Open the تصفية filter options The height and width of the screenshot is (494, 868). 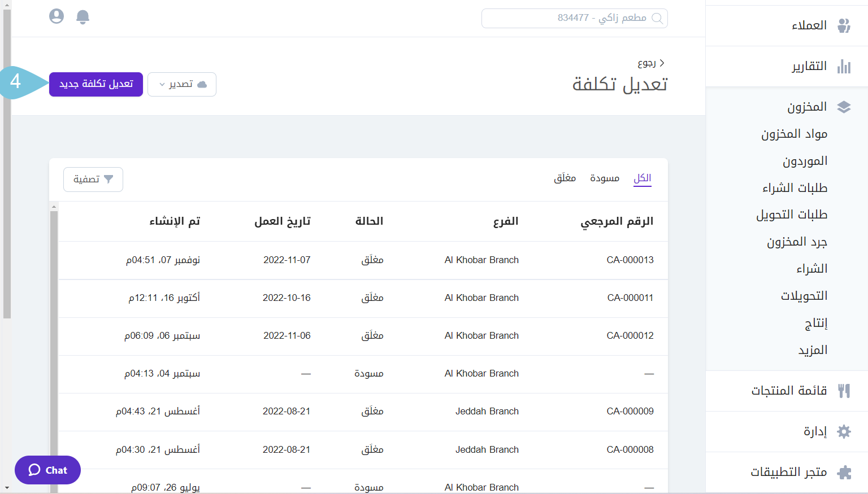pyautogui.click(x=93, y=180)
